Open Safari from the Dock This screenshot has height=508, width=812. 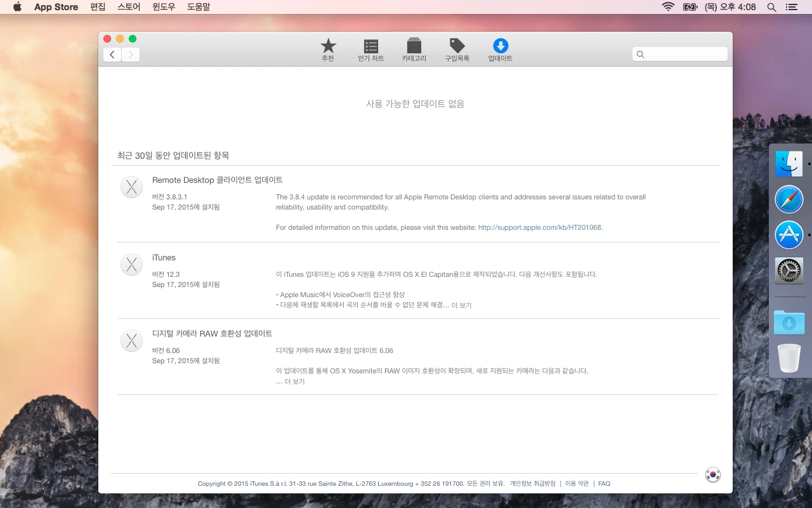click(789, 199)
